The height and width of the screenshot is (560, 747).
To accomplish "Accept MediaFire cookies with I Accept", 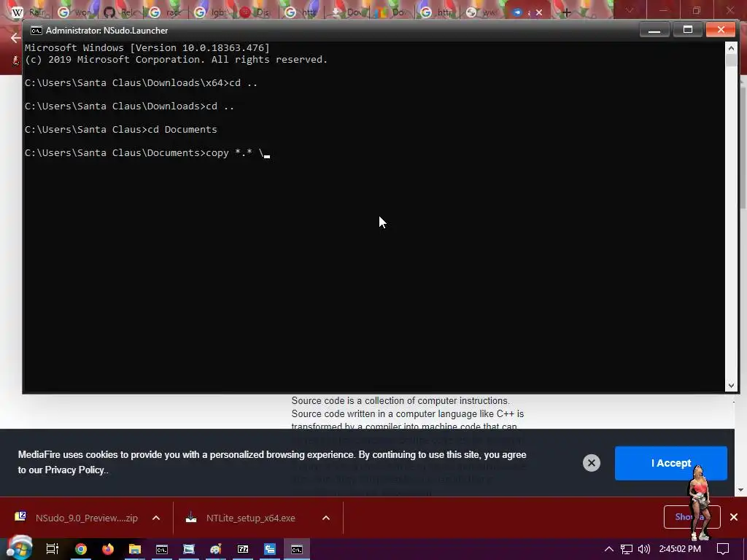I will click(671, 463).
